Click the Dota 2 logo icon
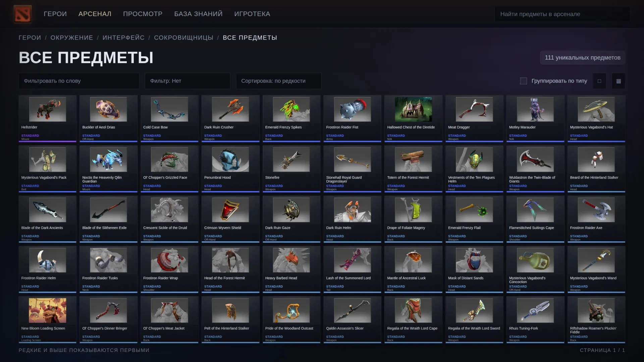Viewport: 644px width, 362px height. pos(22,14)
